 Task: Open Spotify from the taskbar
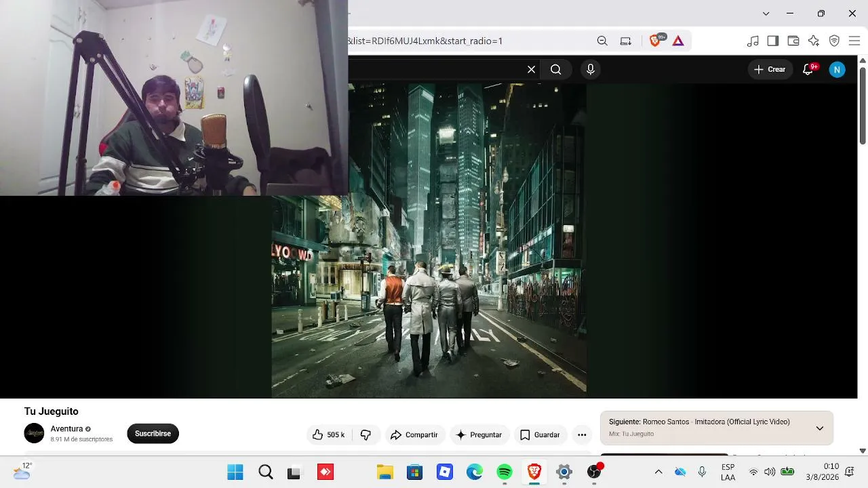(x=505, y=472)
